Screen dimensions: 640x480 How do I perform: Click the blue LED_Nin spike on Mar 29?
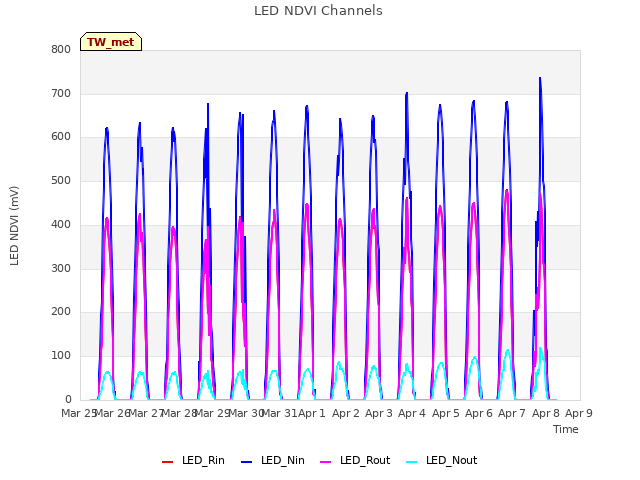[208, 104]
